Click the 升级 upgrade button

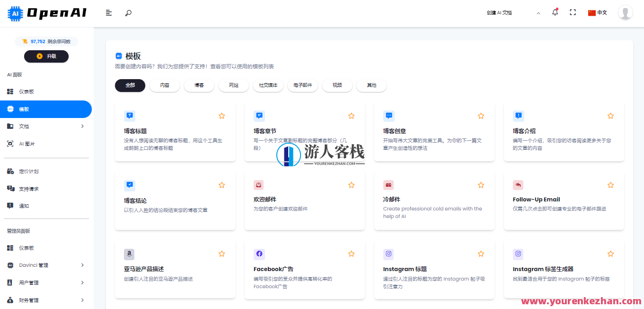tap(46, 56)
